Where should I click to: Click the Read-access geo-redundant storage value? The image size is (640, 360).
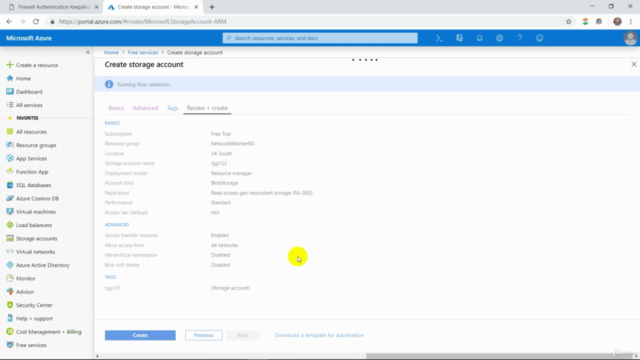point(262,193)
